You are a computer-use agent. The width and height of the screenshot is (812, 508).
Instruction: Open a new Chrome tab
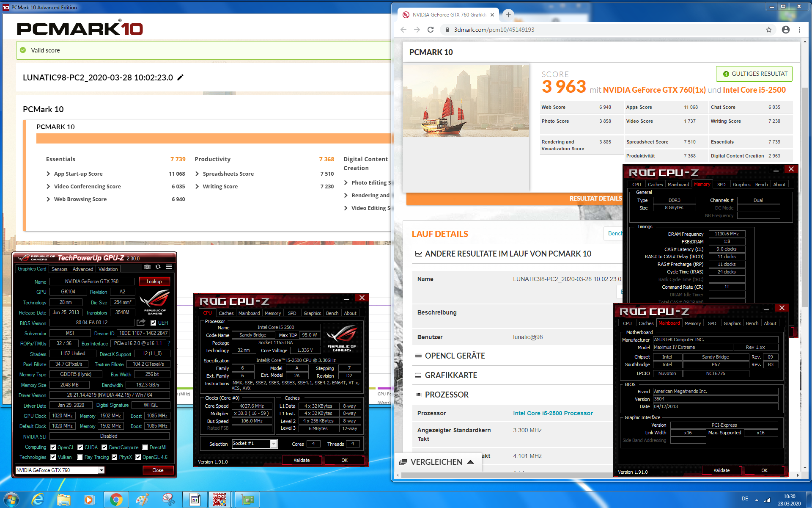point(508,15)
